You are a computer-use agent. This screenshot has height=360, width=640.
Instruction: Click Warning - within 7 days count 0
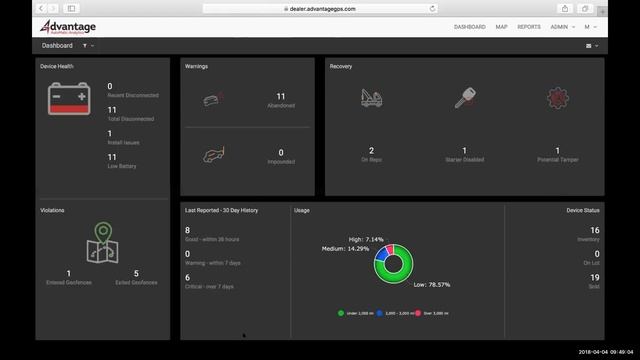[x=187, y=254]
